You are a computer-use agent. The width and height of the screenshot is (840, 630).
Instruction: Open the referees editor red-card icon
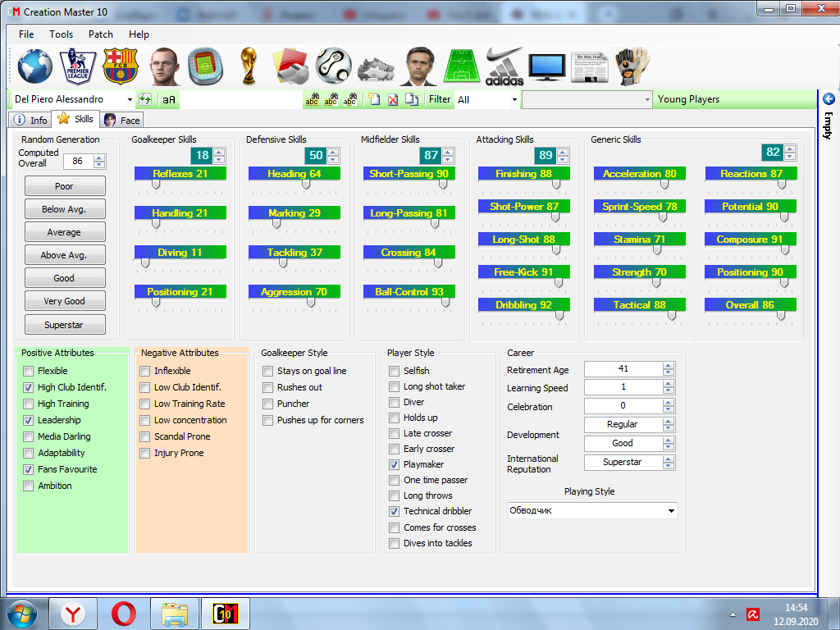click(x=290, y=66)
